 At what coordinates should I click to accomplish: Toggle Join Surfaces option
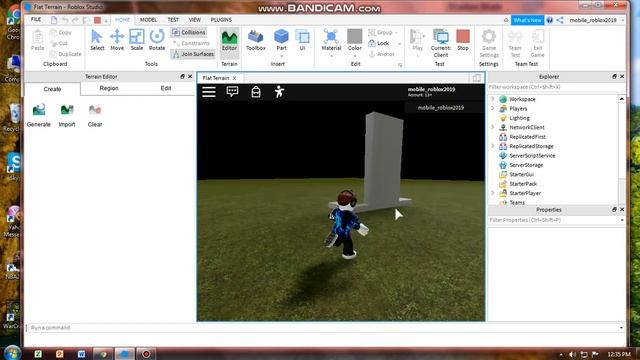193,54
